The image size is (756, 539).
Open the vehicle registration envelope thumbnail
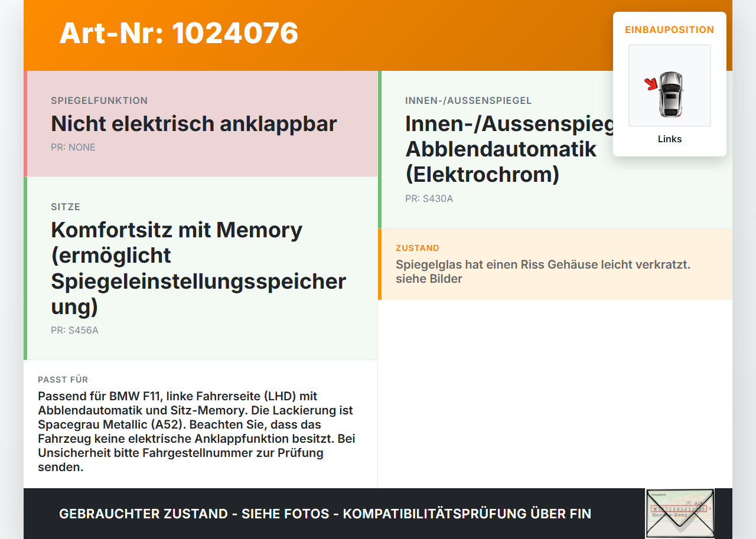(x=680, y=513)
